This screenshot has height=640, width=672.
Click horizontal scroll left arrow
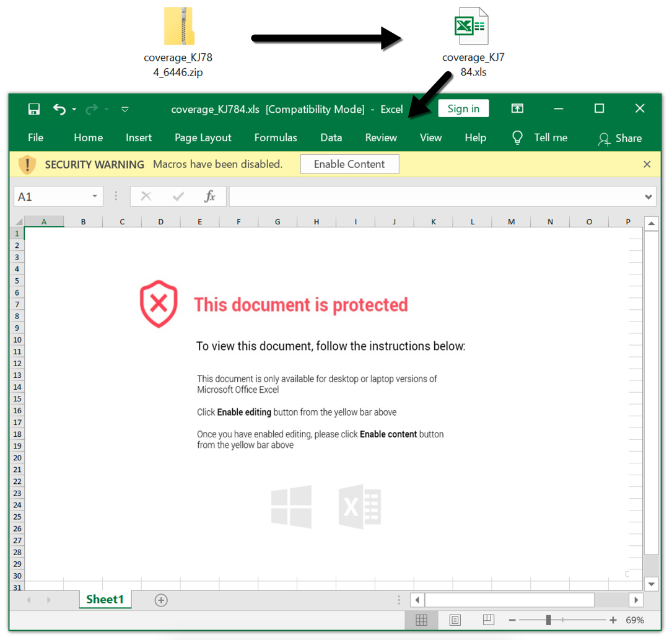pos(417,600)
